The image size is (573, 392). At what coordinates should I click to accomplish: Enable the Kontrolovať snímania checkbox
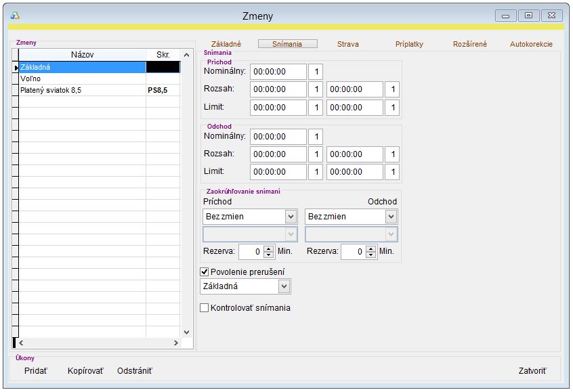tap(205, 307)
